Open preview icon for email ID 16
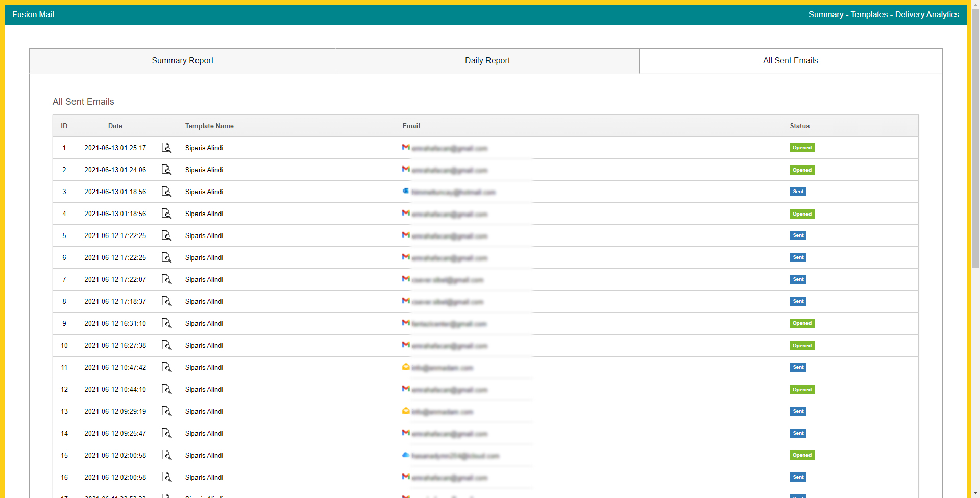This screenshot has height=498, width=980. tap(166, 477)
